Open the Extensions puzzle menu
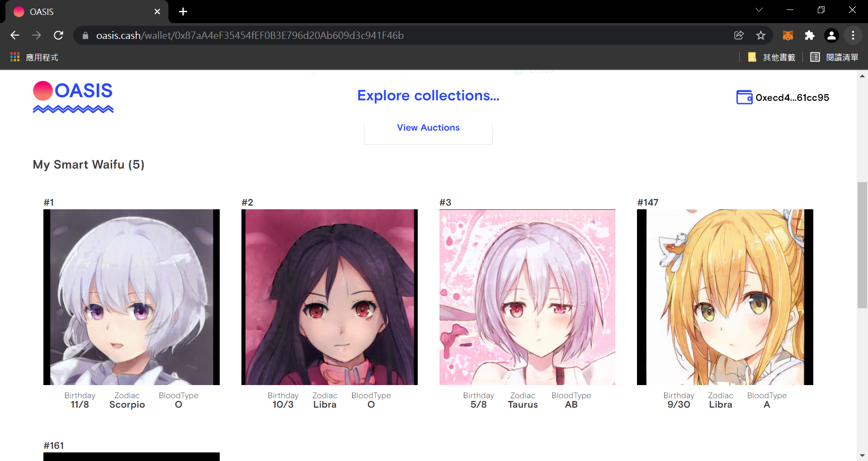 pyautogui.click(x=810, y=35)
